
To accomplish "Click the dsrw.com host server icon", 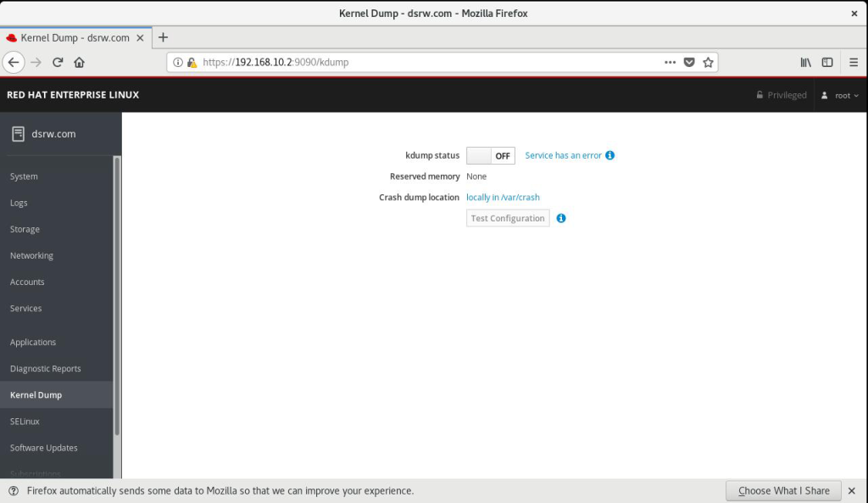I will (19, 133).
